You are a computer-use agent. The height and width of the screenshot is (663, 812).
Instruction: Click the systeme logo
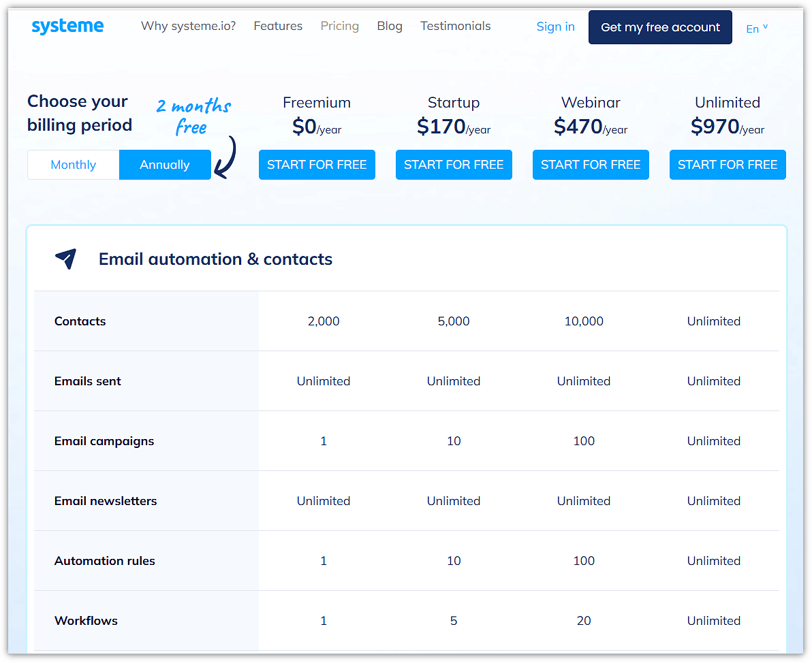tap(67, 26)
